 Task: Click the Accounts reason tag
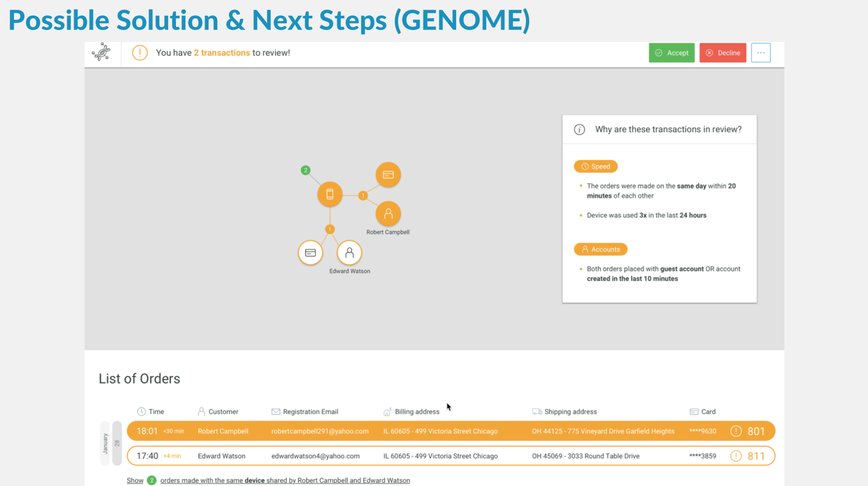tap(600, 249)
